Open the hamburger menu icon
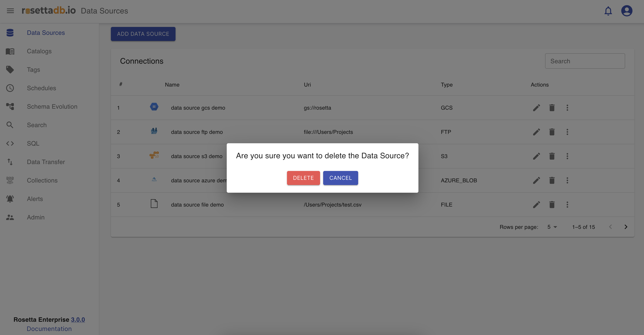This screenshot has height=335, width=644. [10, 11]
